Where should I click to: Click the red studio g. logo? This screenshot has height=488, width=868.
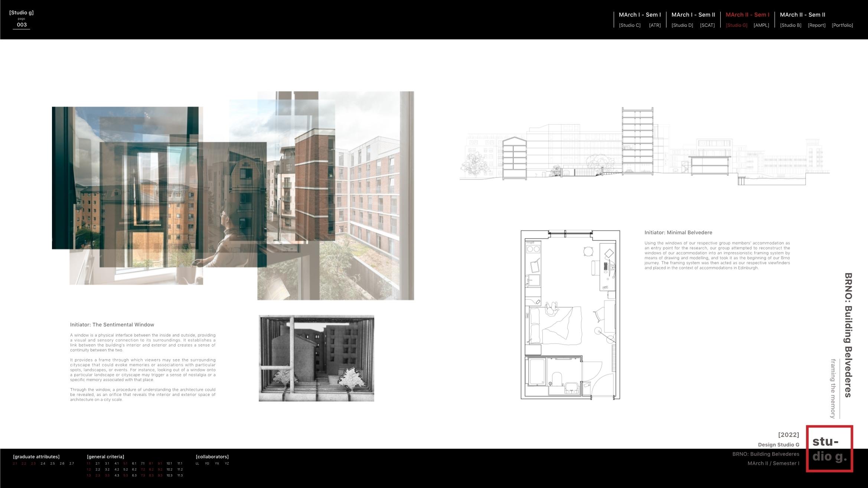[x=829, y=449]
